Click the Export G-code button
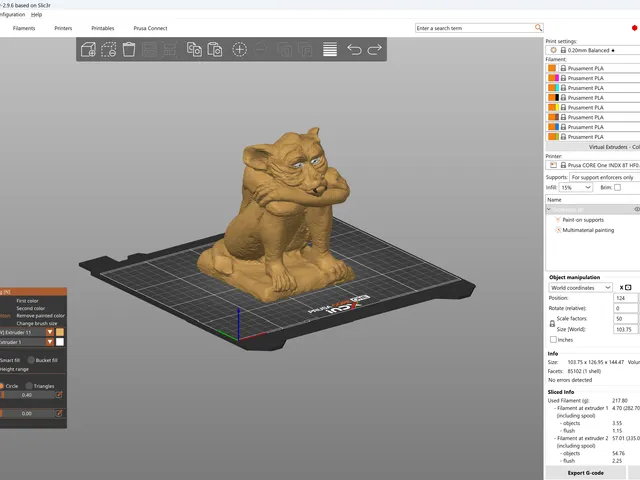 (585, 473)
